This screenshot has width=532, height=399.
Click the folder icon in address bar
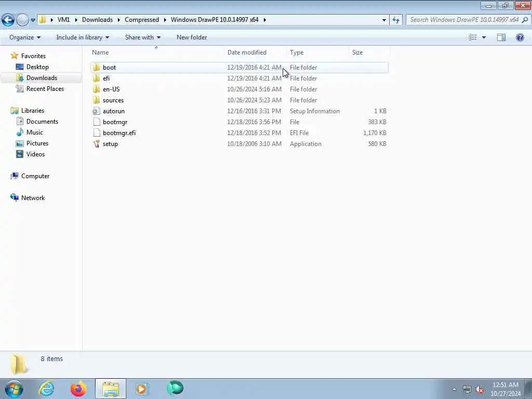pos(43,20)
